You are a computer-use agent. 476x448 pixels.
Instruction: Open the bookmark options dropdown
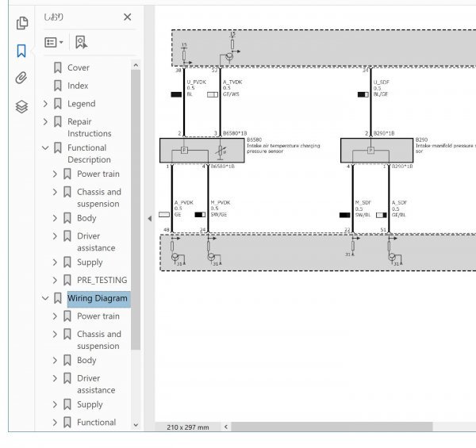pyautogui.click(x=54, y=42)
